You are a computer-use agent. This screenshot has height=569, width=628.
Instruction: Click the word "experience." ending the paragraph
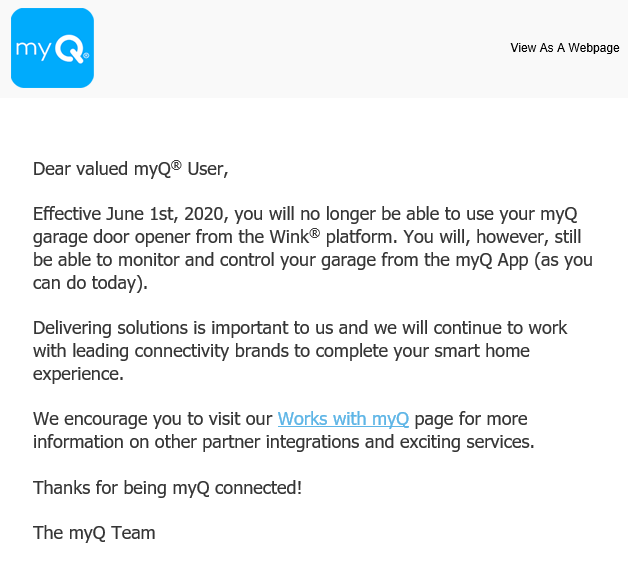tap(78, 374)
